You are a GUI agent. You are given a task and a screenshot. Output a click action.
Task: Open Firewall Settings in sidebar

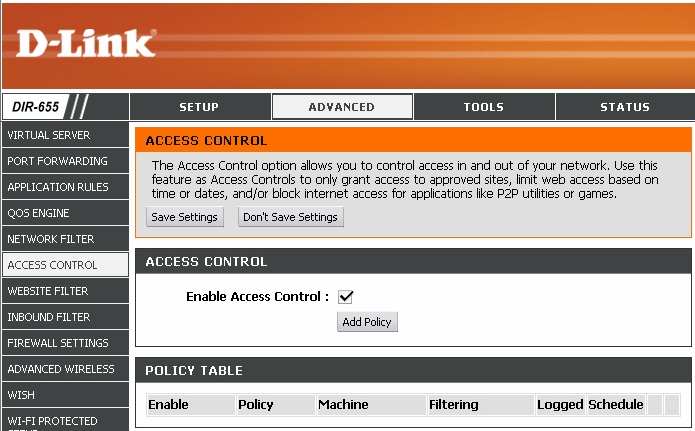(65, 343)
